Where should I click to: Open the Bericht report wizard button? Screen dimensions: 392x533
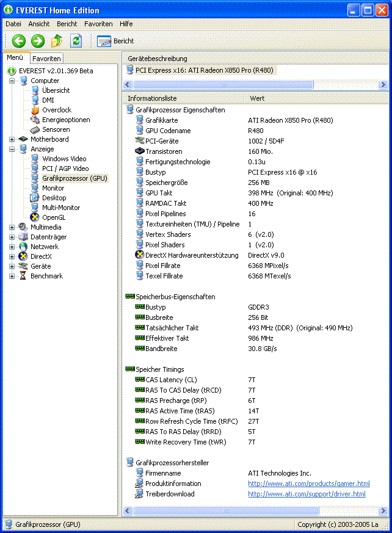coord(115,41)
